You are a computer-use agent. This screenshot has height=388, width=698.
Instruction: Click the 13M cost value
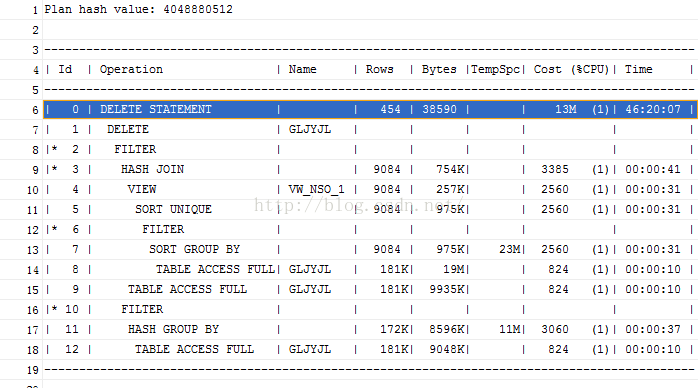tap(566, 109)
